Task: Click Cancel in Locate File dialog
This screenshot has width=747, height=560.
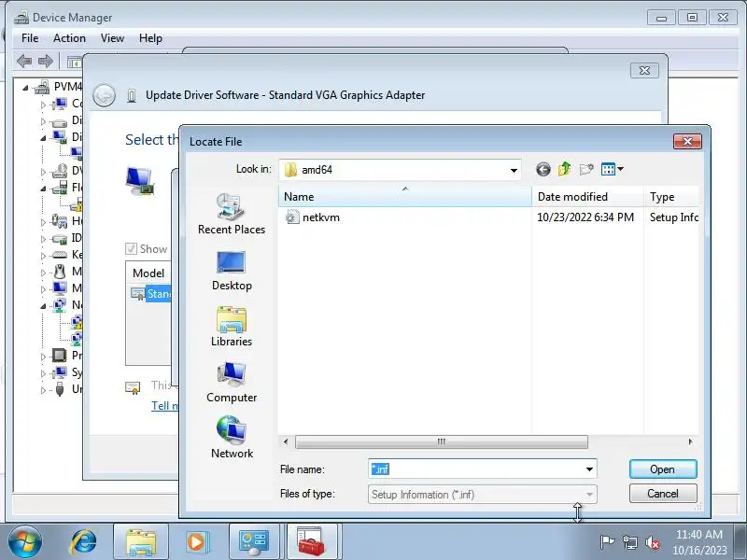Action: [663, 494]
